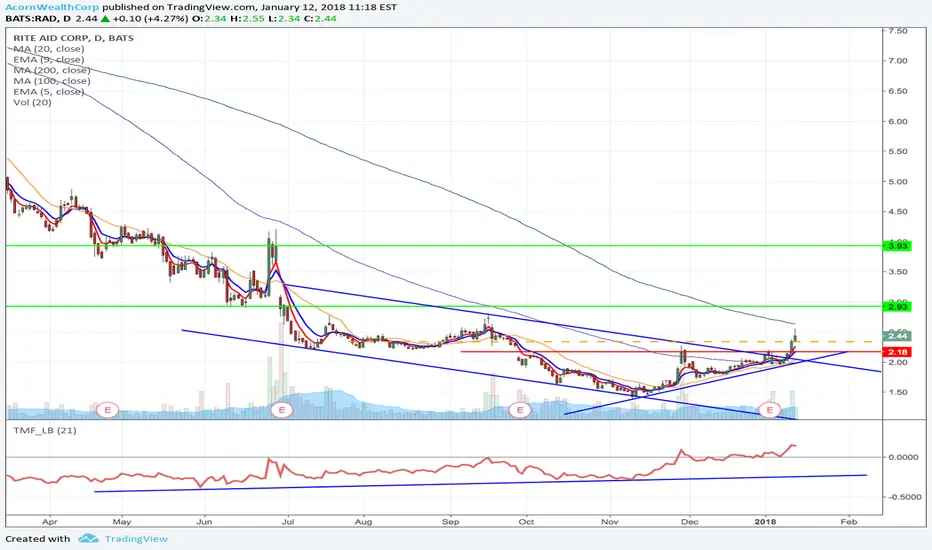Click the Jul label on time axis
Viewport: 932px width, 550px height.
288,522
